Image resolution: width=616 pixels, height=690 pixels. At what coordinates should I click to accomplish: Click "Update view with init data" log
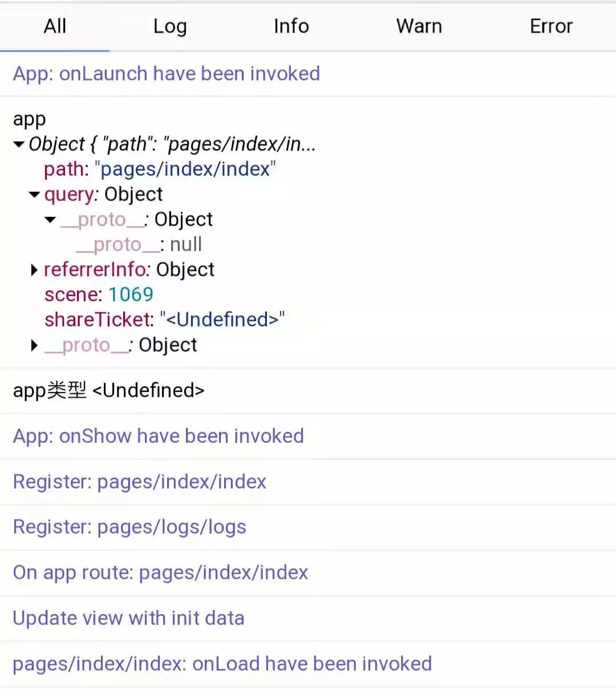pos(128,618)
